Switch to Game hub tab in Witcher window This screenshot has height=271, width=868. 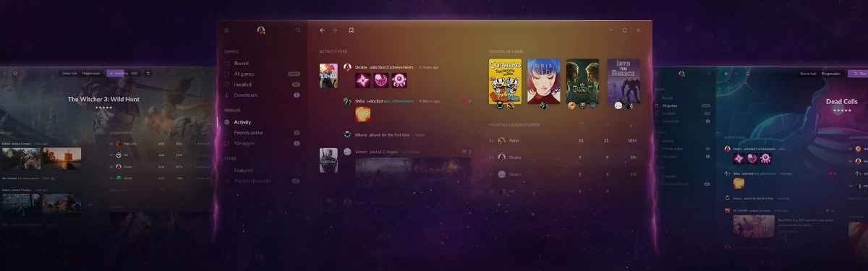pyautogui.click(x=69, y=73)
